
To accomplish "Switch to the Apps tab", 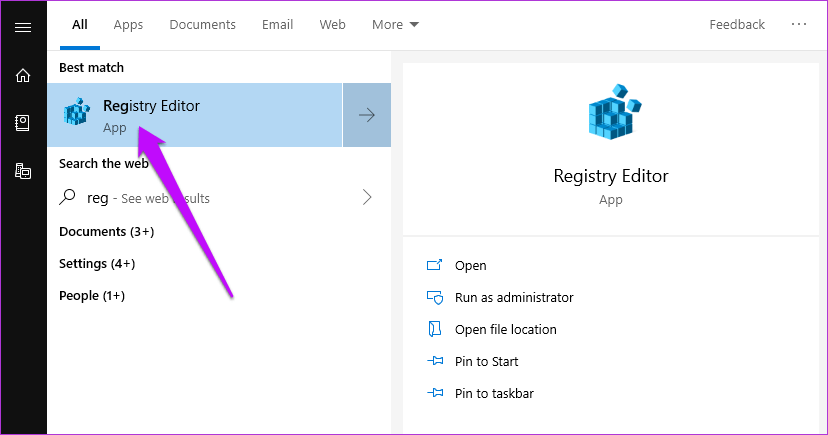I will coord(128,25).
